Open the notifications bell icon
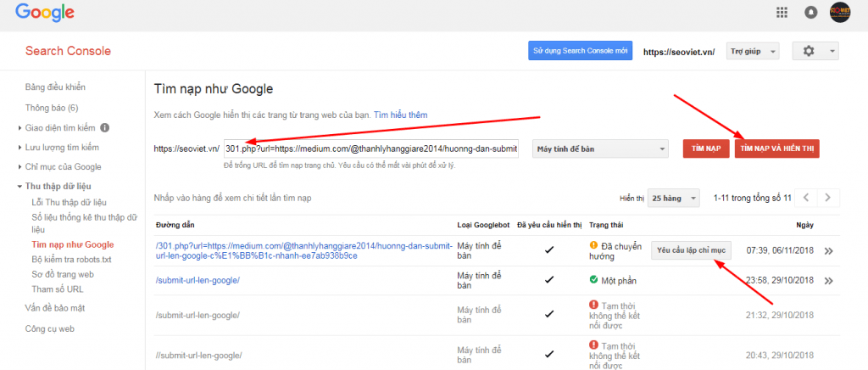This screenshot has width=868, height=370. 811,12
